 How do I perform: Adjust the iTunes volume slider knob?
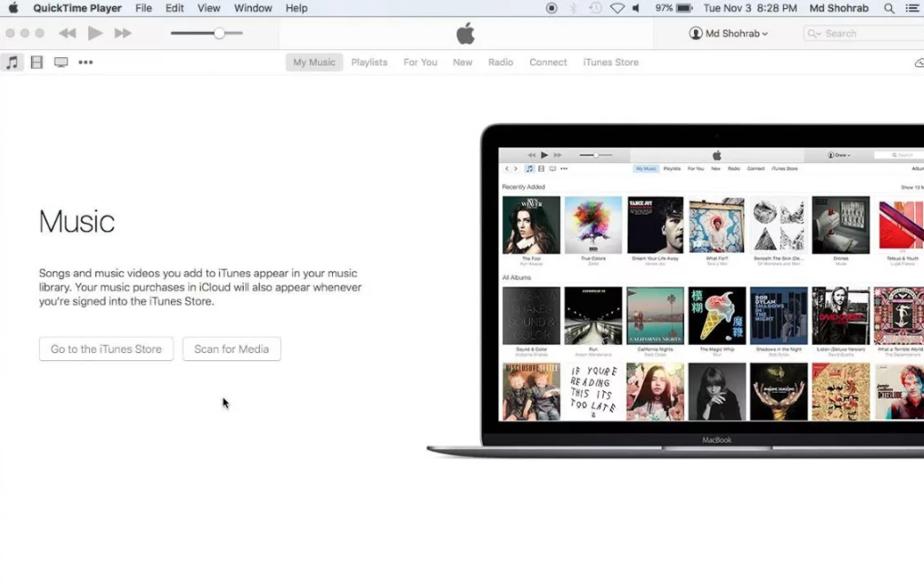click(x=219, y=34)
